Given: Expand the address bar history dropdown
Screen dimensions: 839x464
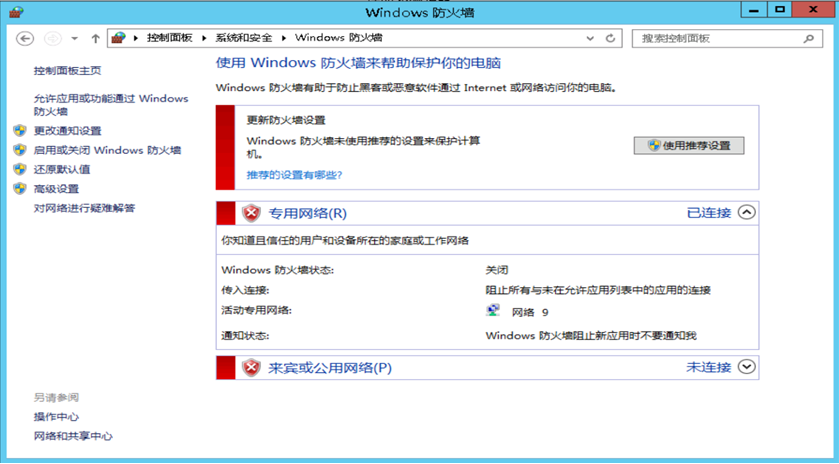Looking at the screenshot, I should pos(590,39).
